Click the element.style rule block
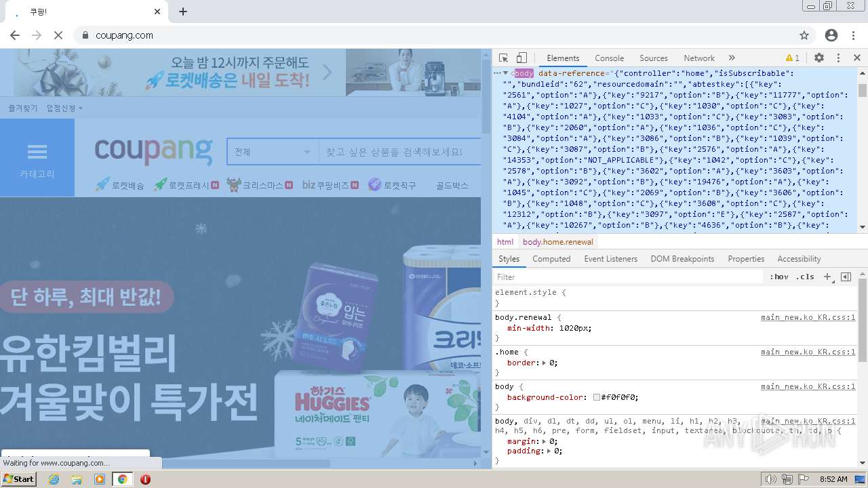Image resolution: width=868 pixels, height=488 pixels. [675, 298]
